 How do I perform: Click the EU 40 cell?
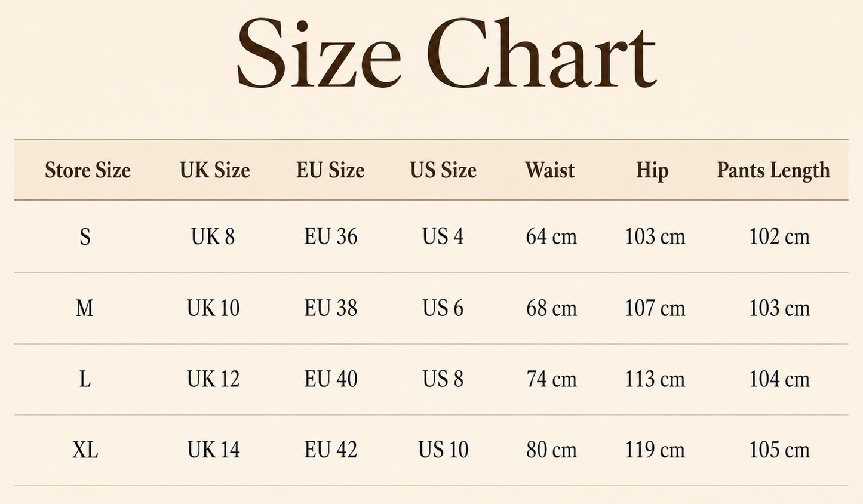click(x=331, y=379)
